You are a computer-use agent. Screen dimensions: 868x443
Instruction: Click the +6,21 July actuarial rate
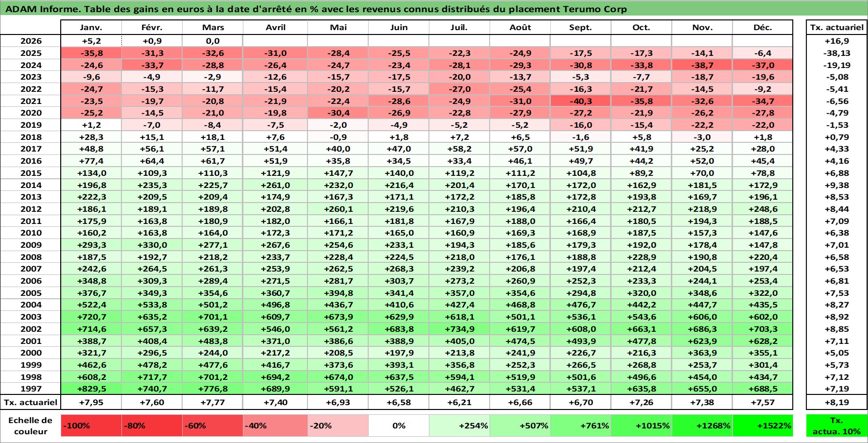(x=459, y=402)
